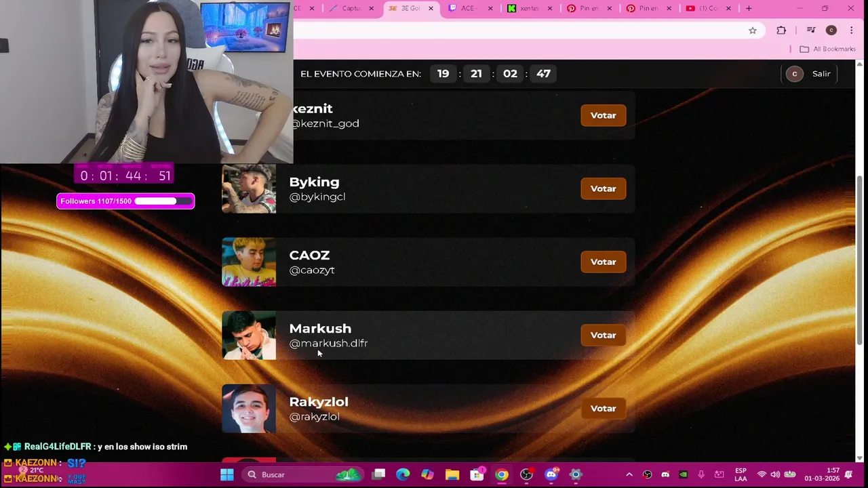Open the gear app on the taskbar

576,474
